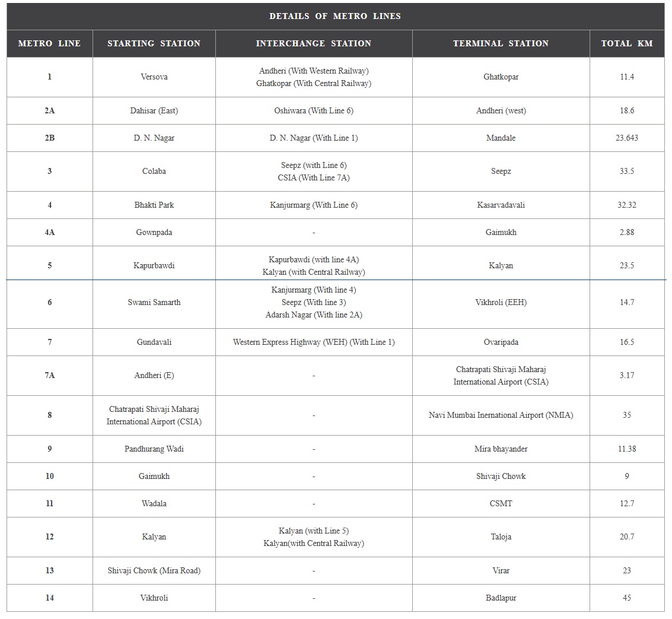Screen dimensions: 672x619
Task: Select the Gownpada starting station cell
Action: [x=154, y=232]
